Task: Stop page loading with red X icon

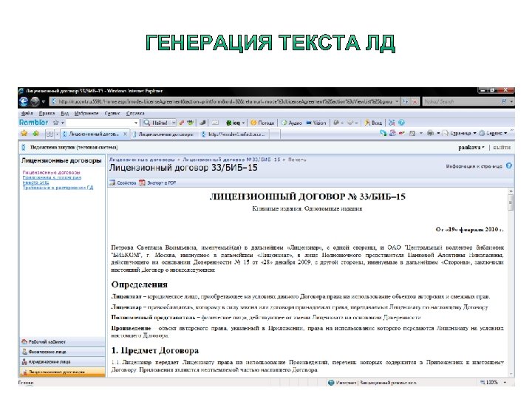Action: coord(415,101)
